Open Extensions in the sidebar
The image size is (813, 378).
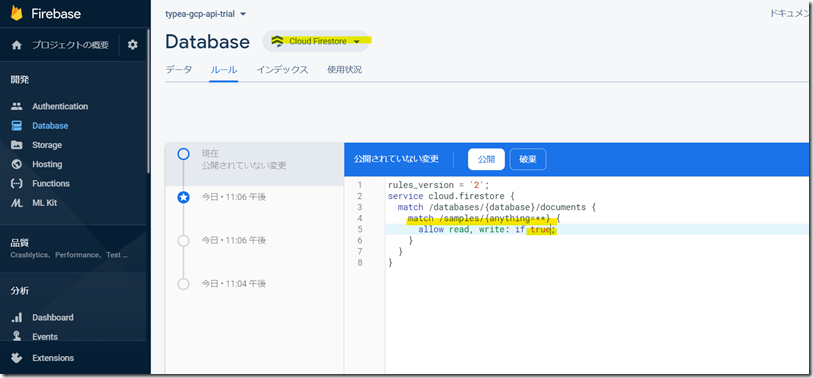[x=53, y=358]
